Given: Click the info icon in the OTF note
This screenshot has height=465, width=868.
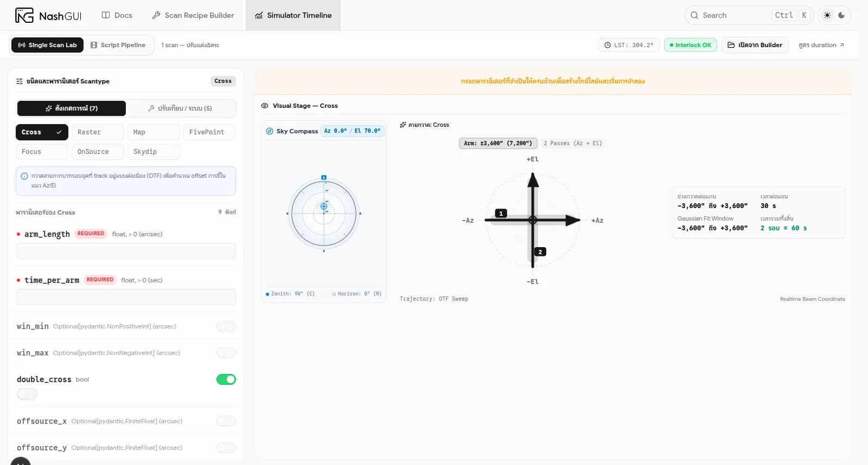Looking at the screenshot, I should [24, 176].
